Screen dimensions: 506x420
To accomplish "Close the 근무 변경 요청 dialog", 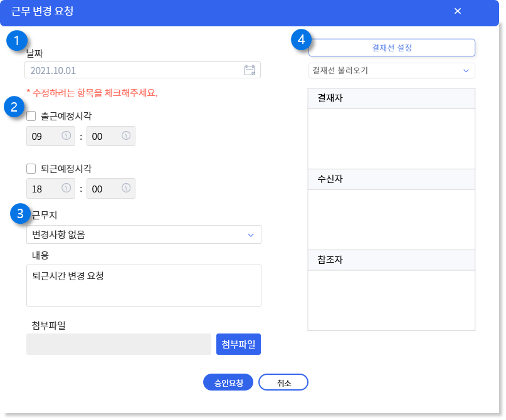I will click(x=458, y=11).
